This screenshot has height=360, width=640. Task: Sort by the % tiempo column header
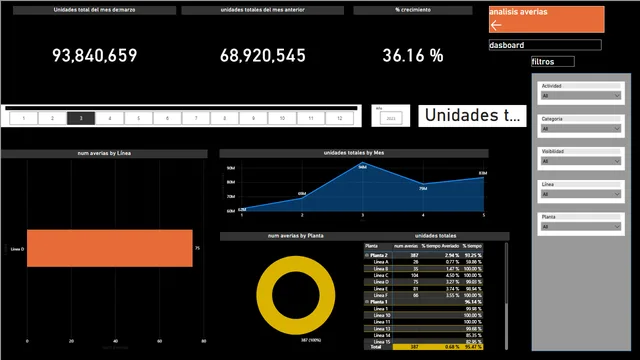(x=472, y=246)
